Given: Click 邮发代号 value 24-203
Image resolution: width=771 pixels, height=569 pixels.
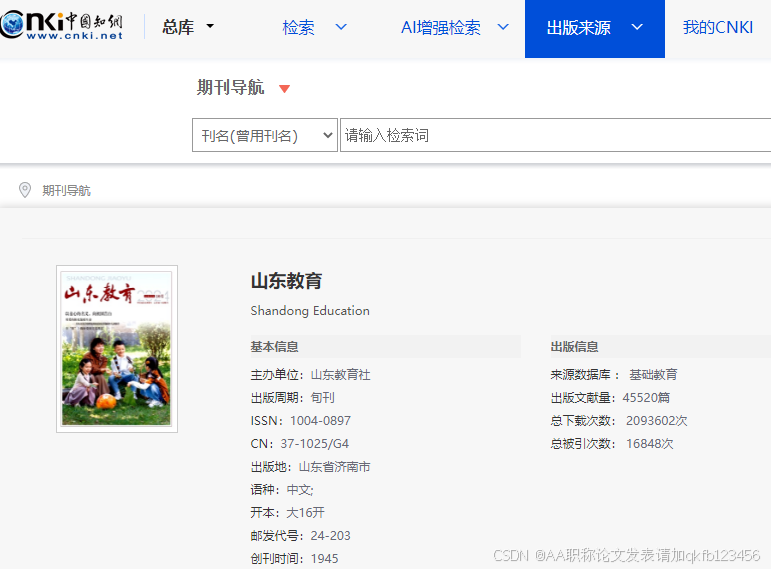Looking at the screenshot, I should [x=330, y=536].
